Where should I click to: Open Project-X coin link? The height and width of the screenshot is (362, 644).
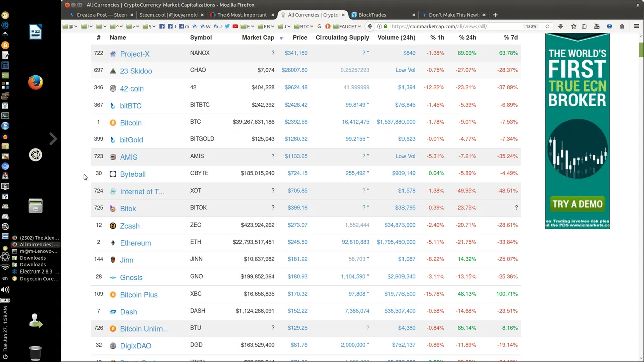134,54
